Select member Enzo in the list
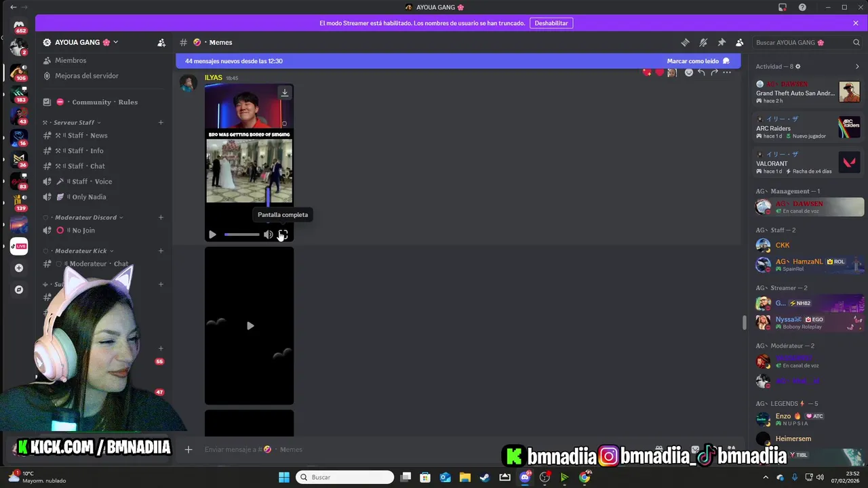The height and width of the screenshot is (488, 868). point(808,419)
